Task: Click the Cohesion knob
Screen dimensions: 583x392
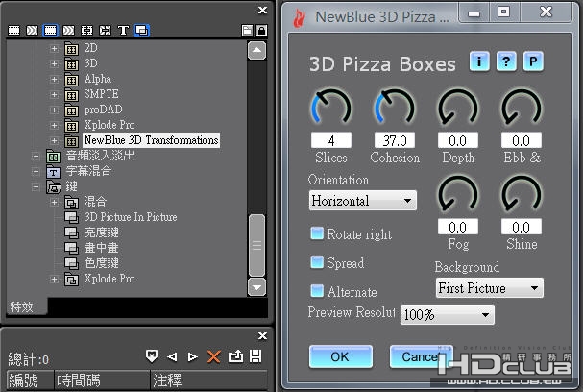Action: click(395, 107)
